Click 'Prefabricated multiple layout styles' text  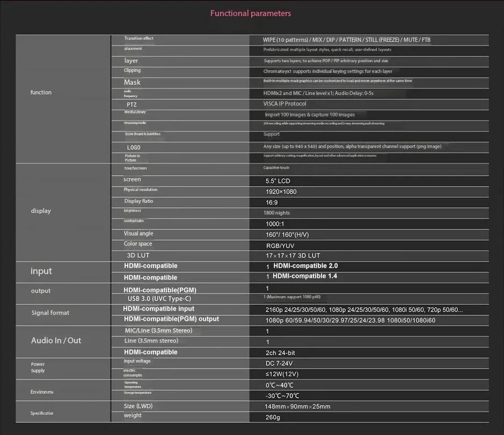coord(327,49)
